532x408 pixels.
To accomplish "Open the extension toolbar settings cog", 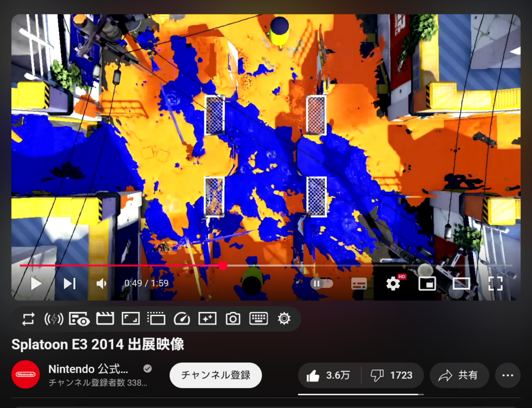I will tap(284, 319).
